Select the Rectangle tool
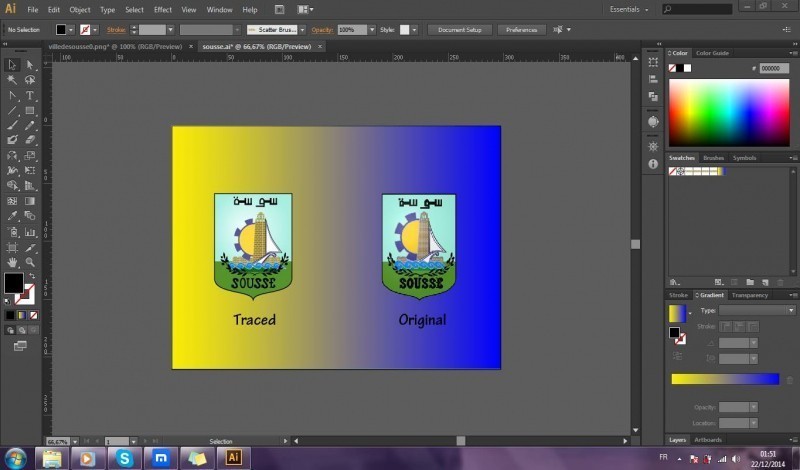The width and height of the screenshot is (800, 470). coord(30,110)
